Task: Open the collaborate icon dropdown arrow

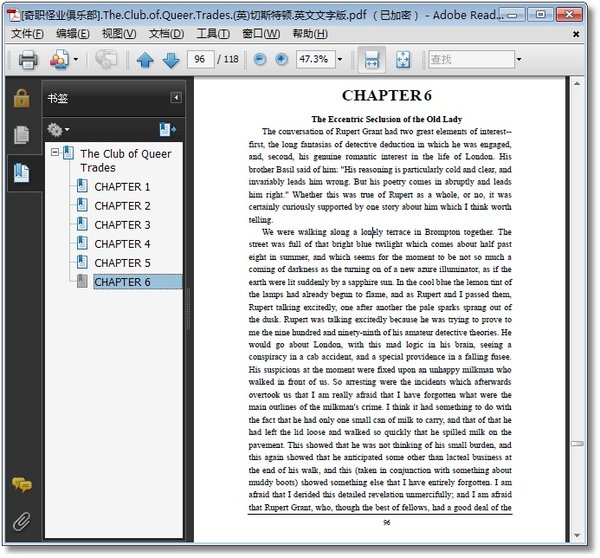Action: (75, 59)
